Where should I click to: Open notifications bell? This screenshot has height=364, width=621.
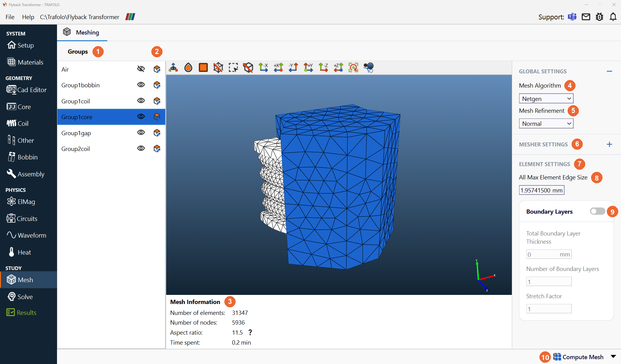pyautogui.click(x=613, y=17)
